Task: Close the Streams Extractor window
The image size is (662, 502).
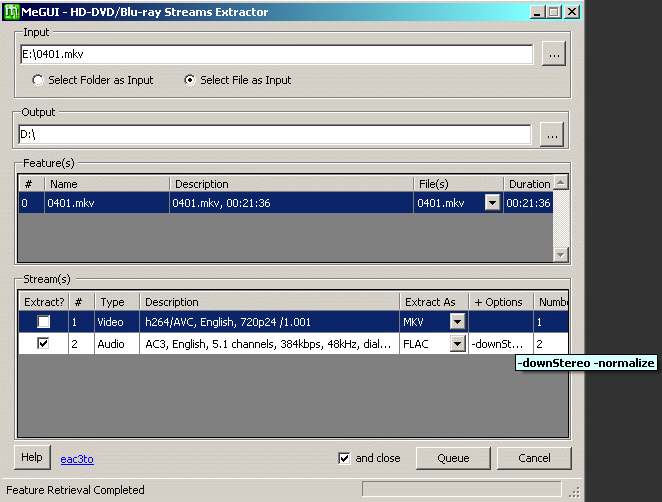Action: [x=572, y=12]
